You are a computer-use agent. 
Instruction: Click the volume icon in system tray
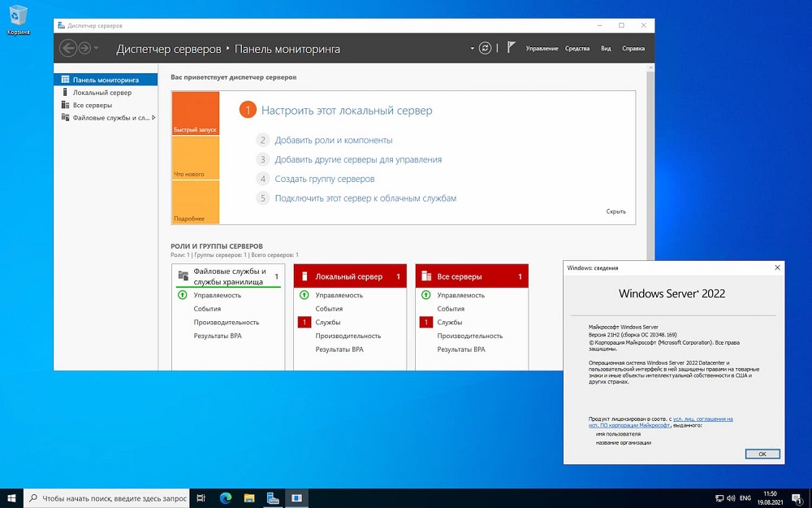(x=732, y=499)
